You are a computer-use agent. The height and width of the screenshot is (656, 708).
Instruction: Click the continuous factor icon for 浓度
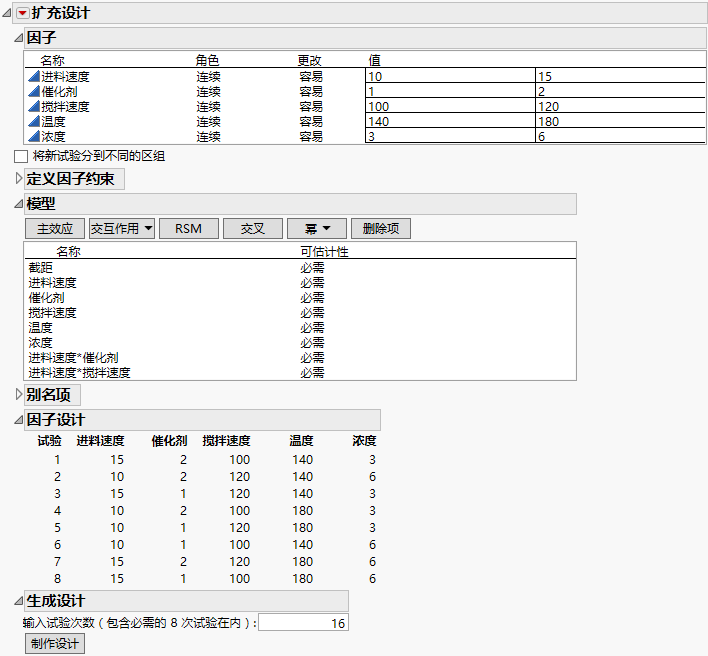[34, 136]
